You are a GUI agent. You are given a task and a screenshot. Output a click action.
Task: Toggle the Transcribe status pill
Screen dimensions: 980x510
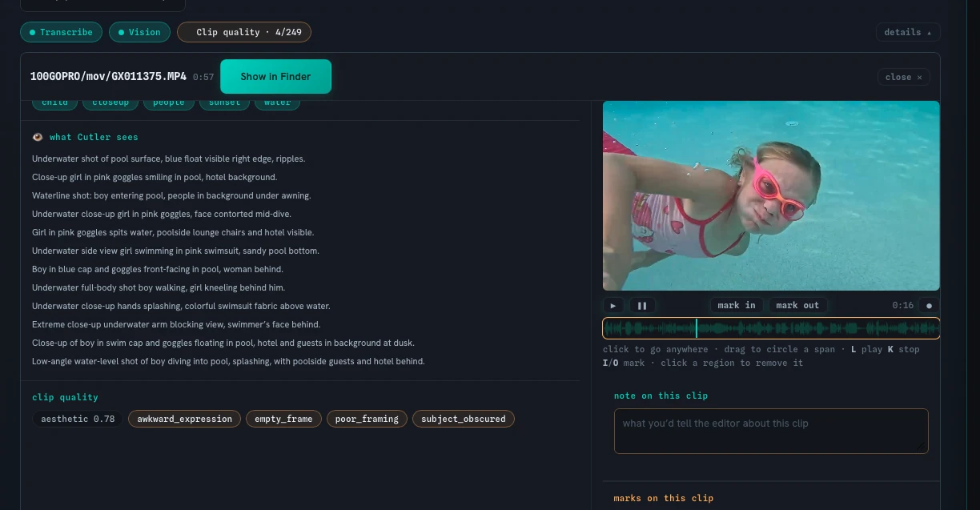point(61,32)
